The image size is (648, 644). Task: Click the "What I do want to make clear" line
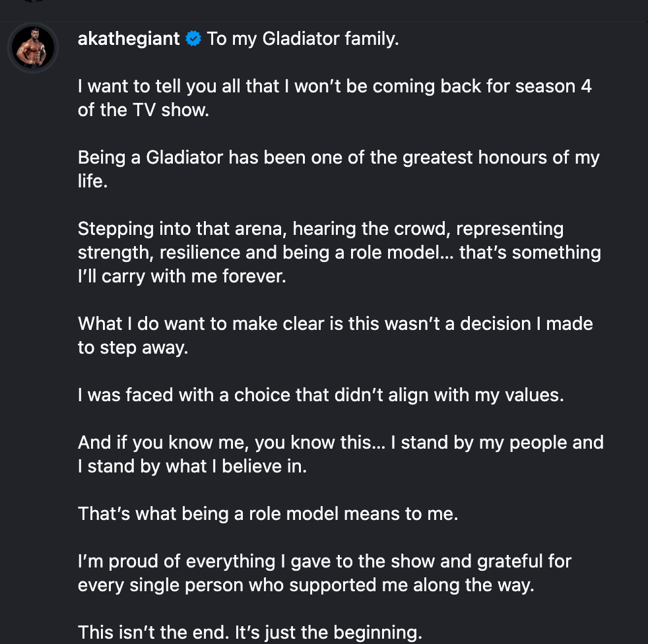[x=335, y=324]
